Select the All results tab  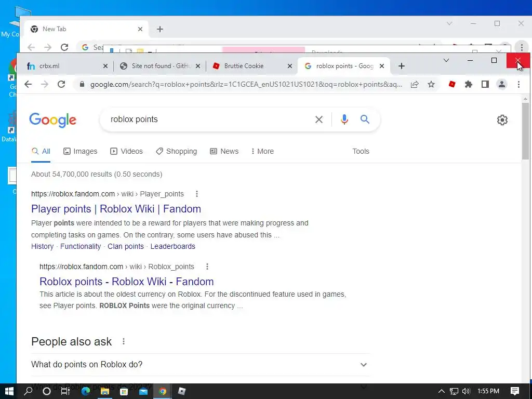(41, 151)
